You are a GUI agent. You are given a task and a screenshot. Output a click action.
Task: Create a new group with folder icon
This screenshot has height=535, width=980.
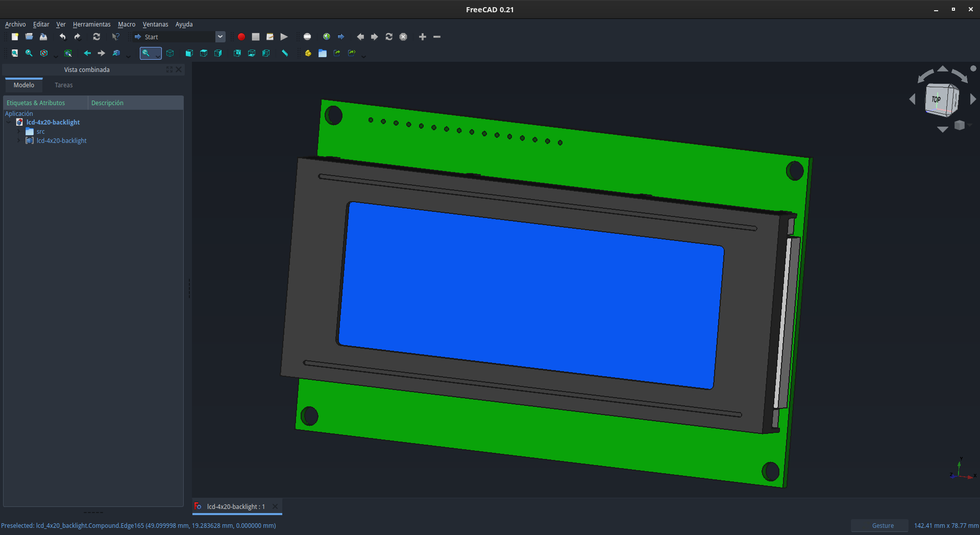point(323,53)
